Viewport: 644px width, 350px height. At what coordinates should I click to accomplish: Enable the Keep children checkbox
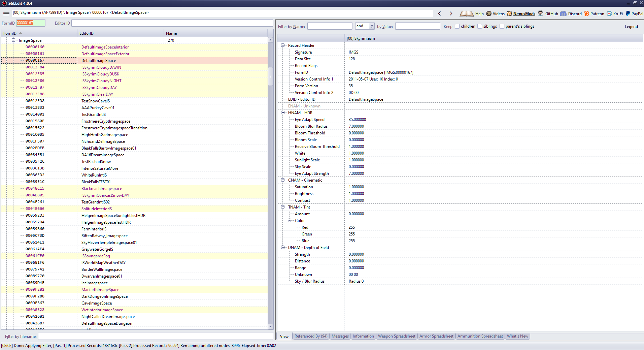pyautogui.click(x=457, y=26)
